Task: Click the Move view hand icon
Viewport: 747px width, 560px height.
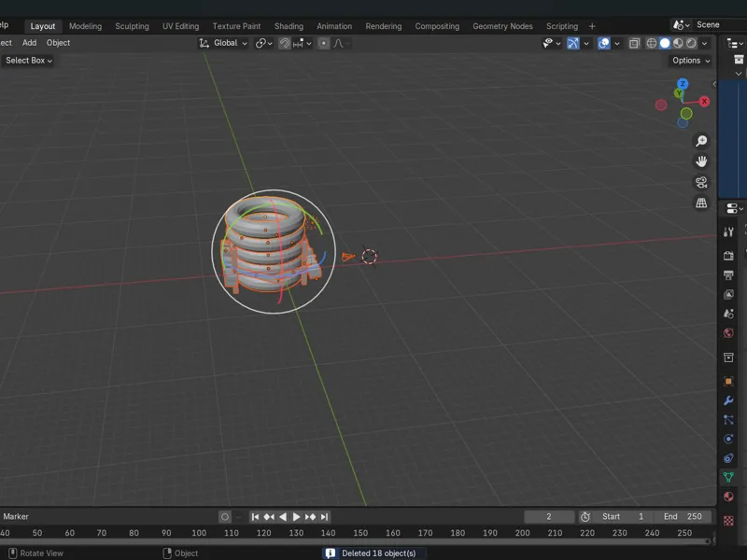Action: 701,161
